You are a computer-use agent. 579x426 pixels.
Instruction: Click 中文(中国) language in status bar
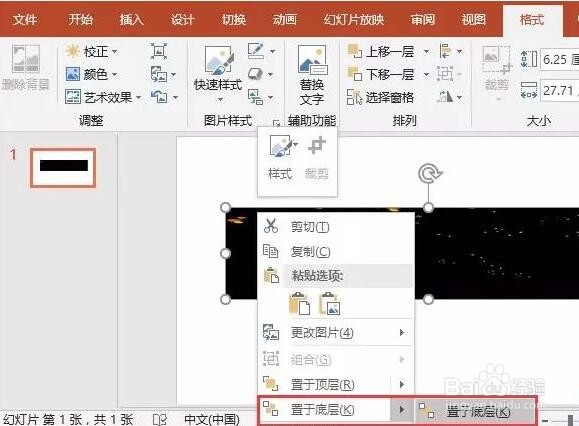(x=212, y=419)
